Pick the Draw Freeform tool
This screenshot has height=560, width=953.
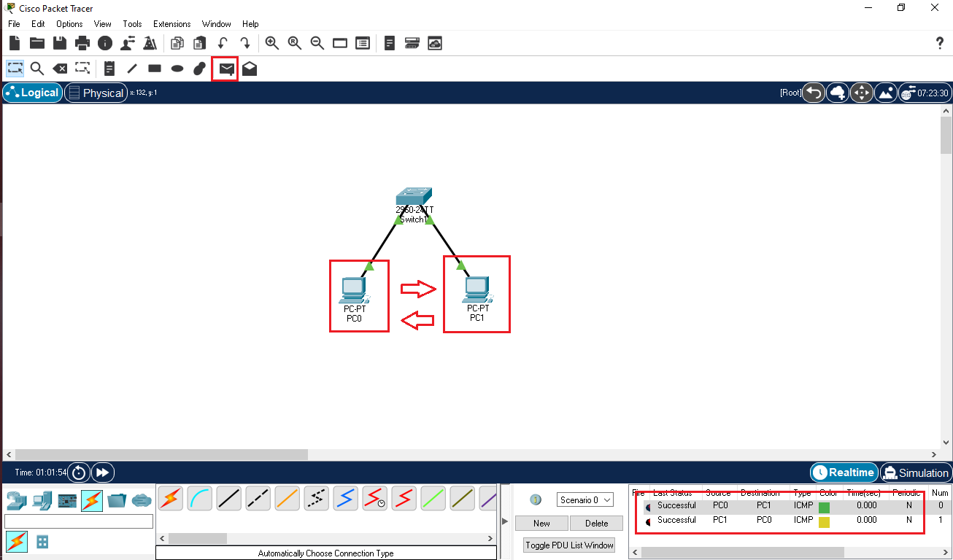point(199,69)
